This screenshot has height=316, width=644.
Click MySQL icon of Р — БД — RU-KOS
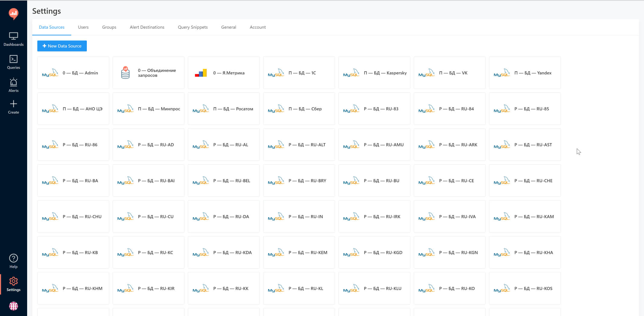[502, 289]
